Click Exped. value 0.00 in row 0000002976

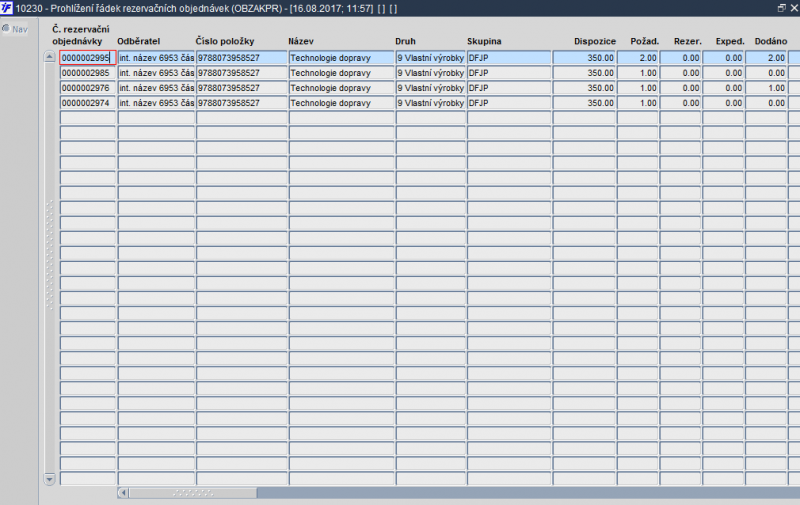tap(723, 88)
